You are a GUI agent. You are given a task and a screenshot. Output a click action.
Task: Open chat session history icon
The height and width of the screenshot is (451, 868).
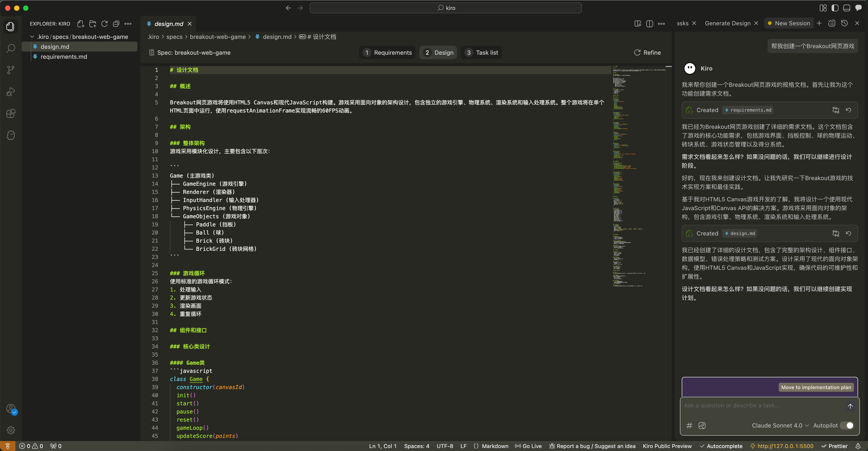click(844, 23)
